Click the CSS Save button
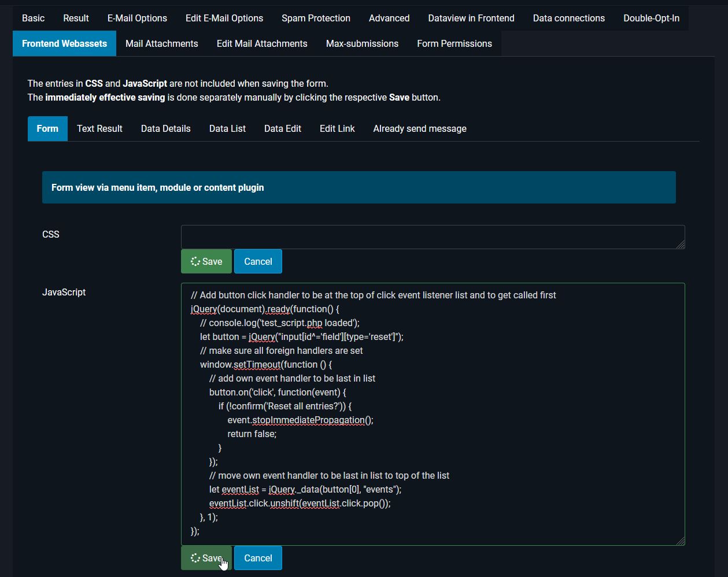 pyautogui.click(x=206, y=261)
